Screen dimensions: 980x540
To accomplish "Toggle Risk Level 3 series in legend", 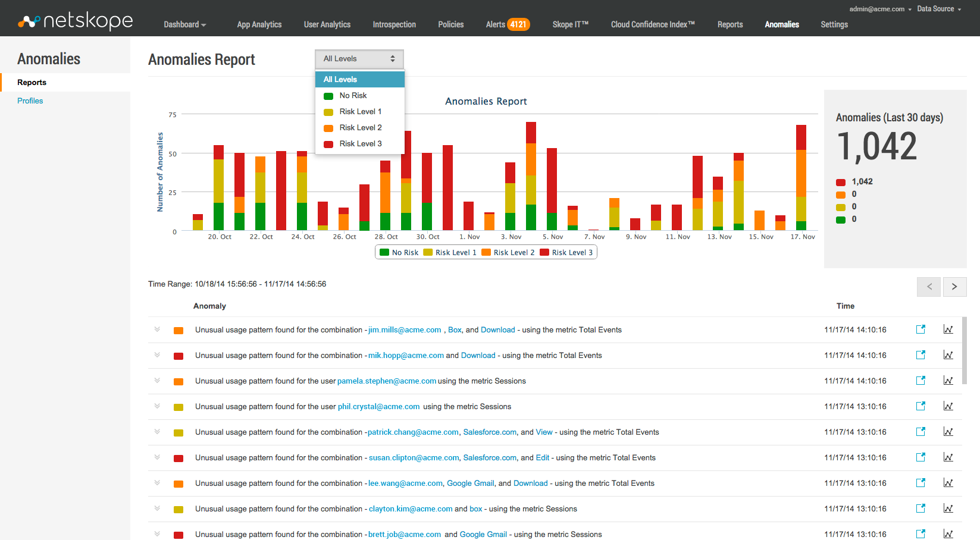I will click(566, 253).
